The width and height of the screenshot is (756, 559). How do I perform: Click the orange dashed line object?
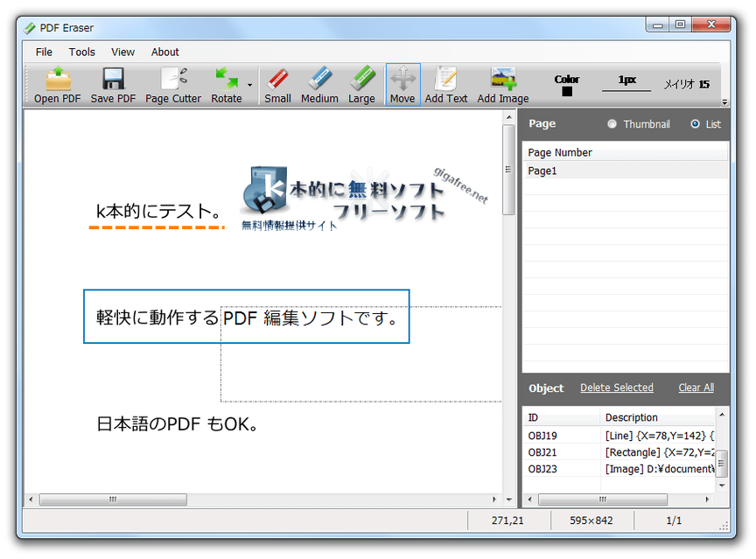[157, 227]
